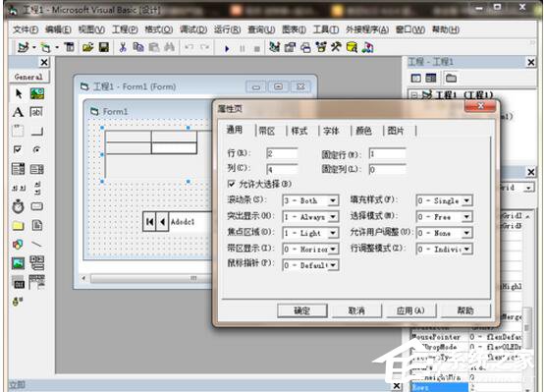Toggle the 允许大选择 checkbox
This screenshot has width=544, height=392.
[231, 184]
